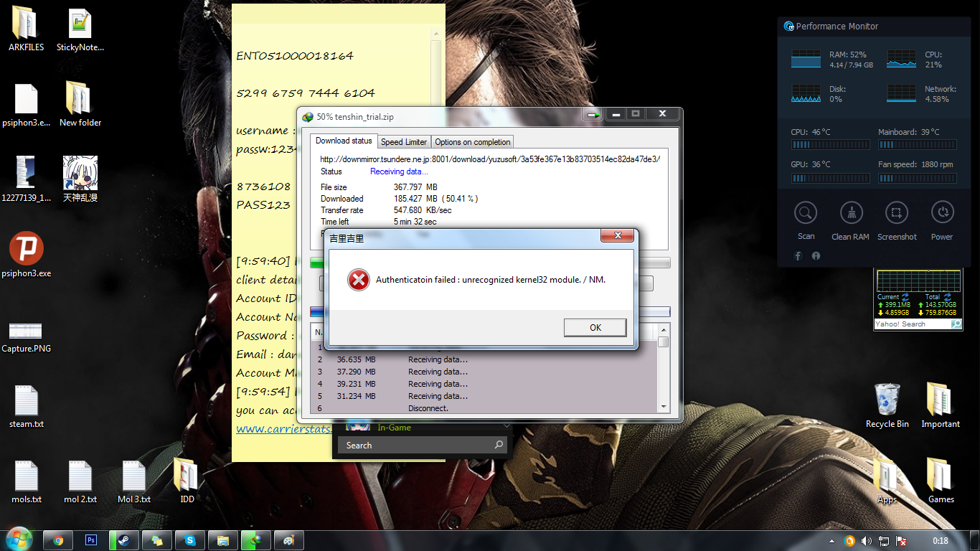Viewport: 980px width, 551px height.
Task: Click the network tray icon
Action: coord(884,541)
